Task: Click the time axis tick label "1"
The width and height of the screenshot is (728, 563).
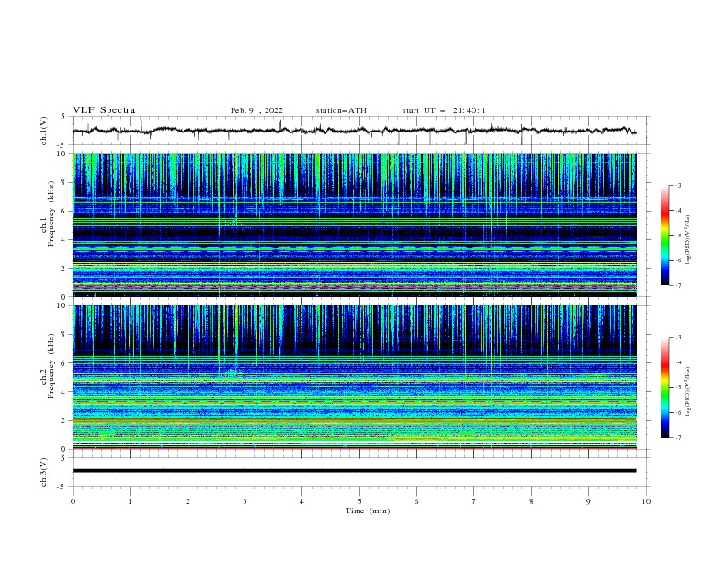Action: [130, 501]
